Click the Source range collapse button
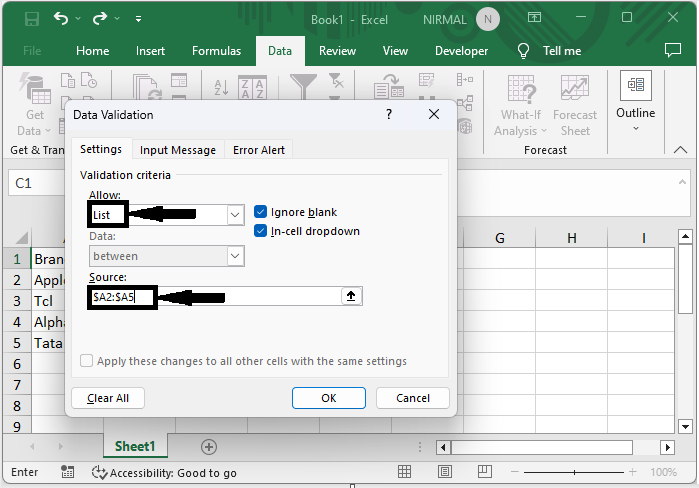 351,296
